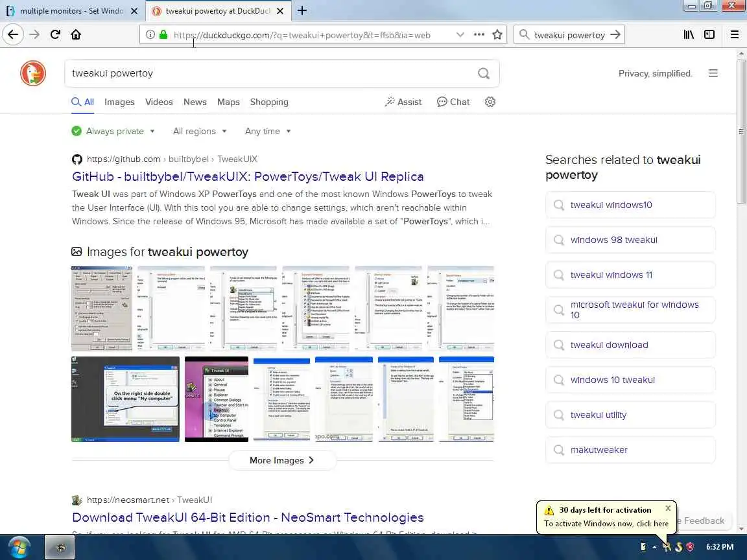Image resolution: width=747 pixels, height=560 pixels.
Task: Click the DuckDuckGo logo
Action: click(x=33, y=73)
